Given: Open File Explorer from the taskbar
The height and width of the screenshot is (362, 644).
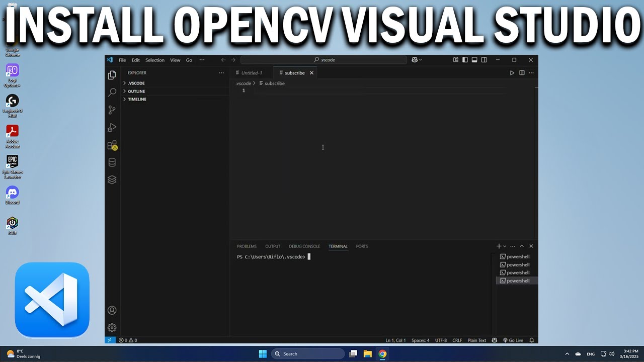Looking at the screenshot, I should pos(367,354).
